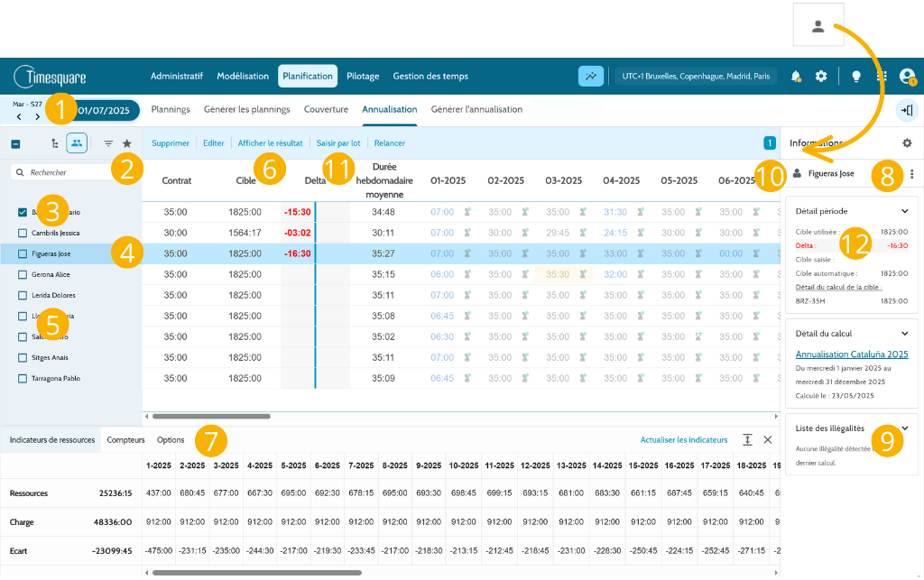Check the Lerida Dolores checkbox
Image resolution: width=924 pixels, height=580 pixels.
(23, 295)
